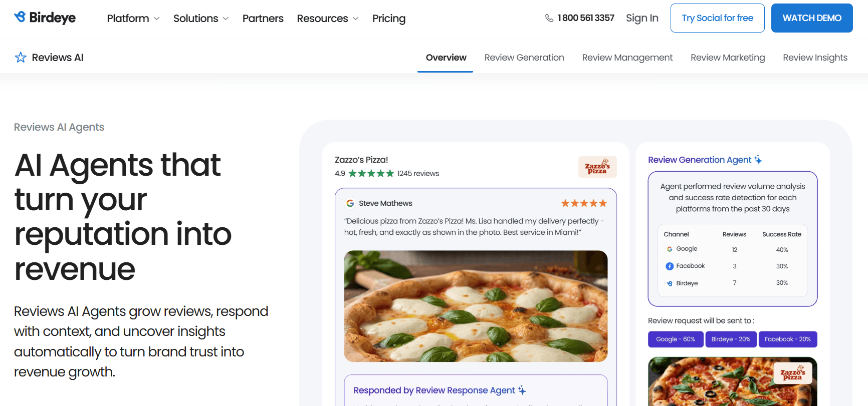
Task: Click the Success Rate column header
Action: (782, 234)
